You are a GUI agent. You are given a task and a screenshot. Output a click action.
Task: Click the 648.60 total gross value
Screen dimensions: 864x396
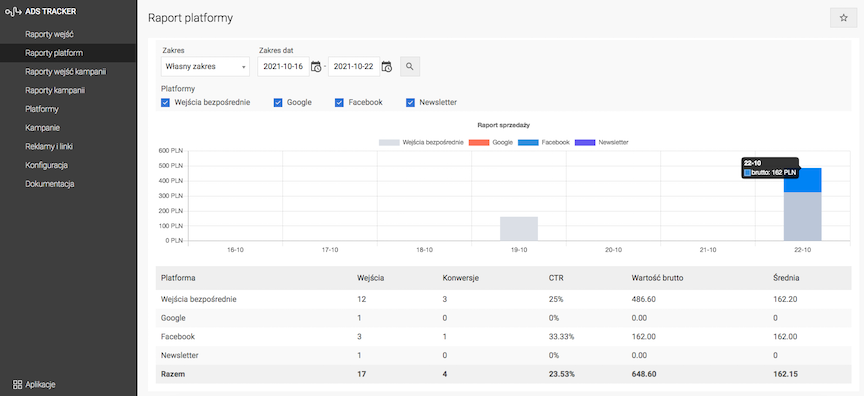coord(643,374)
